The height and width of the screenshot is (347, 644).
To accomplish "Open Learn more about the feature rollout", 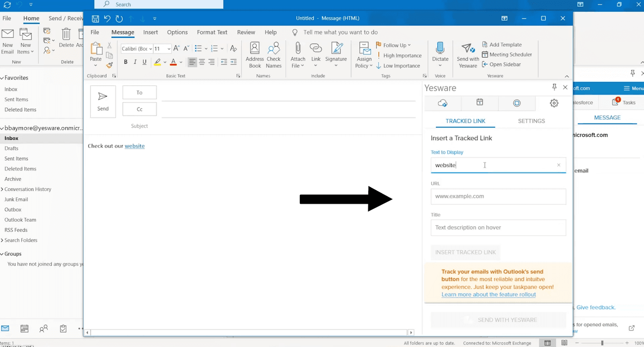I will pyautogui.click(x=489, y=294).
